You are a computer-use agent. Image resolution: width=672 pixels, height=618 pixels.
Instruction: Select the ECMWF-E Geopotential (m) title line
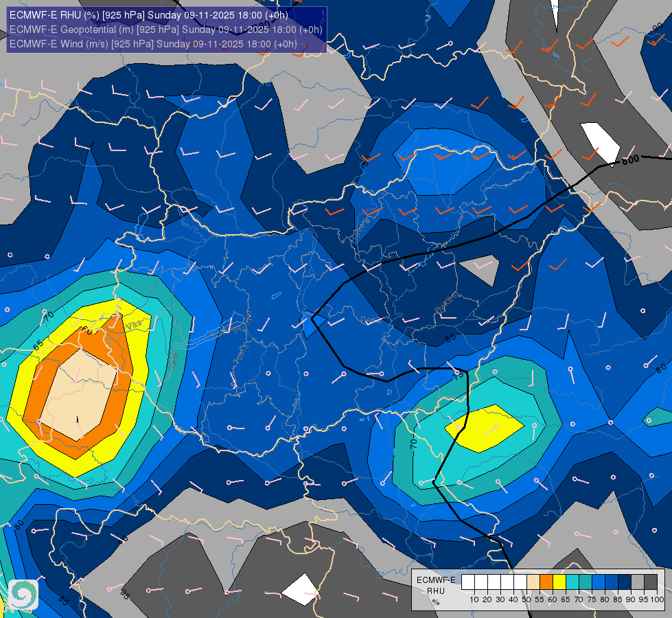166,30
